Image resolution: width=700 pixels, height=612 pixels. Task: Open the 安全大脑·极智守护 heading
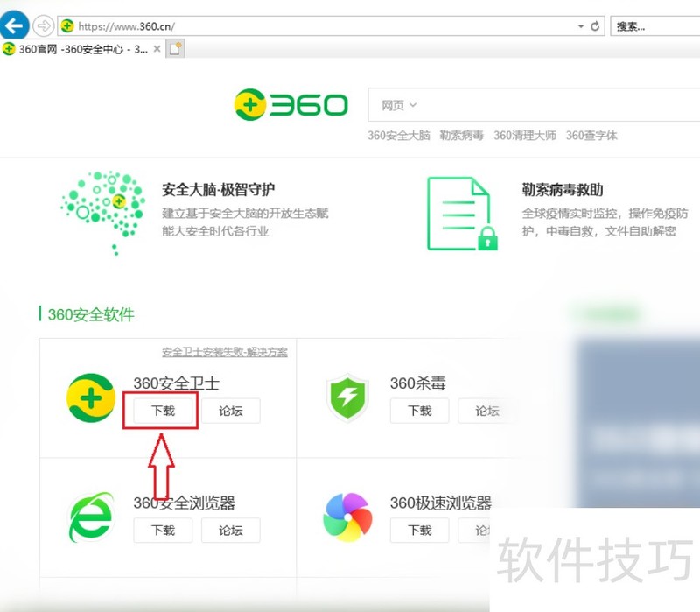218,190
